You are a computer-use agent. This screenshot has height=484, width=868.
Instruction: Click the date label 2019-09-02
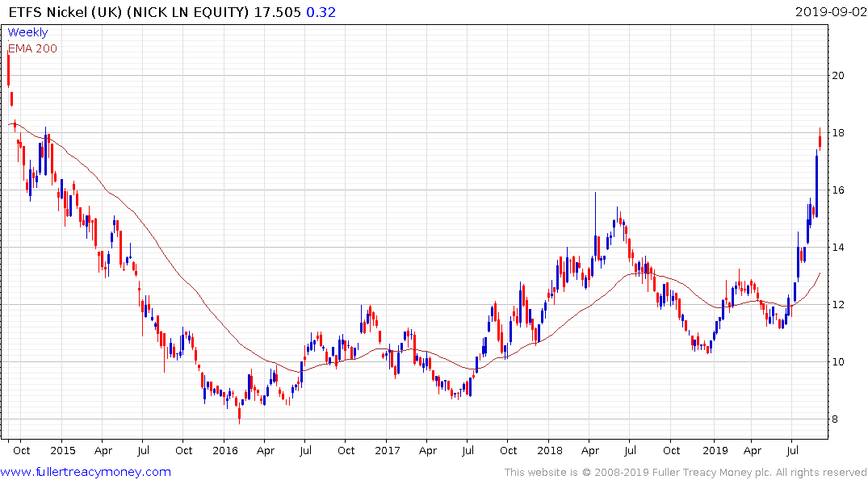[x=831, y=11]
